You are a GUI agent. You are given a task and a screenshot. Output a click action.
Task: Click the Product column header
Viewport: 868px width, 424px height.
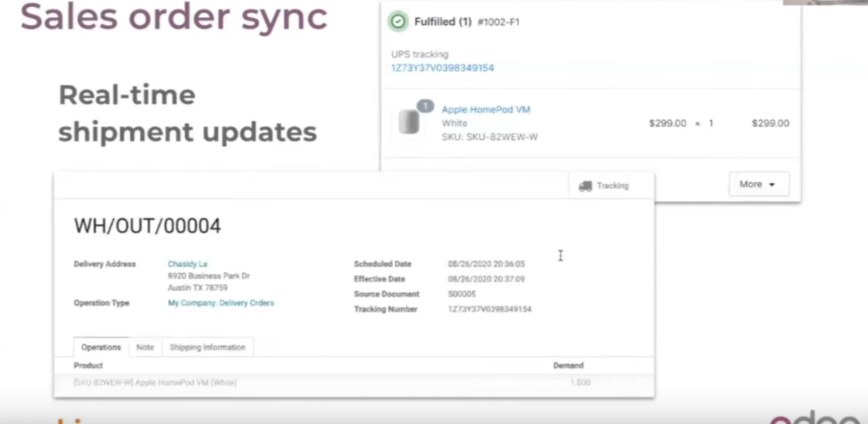point(88,365)
